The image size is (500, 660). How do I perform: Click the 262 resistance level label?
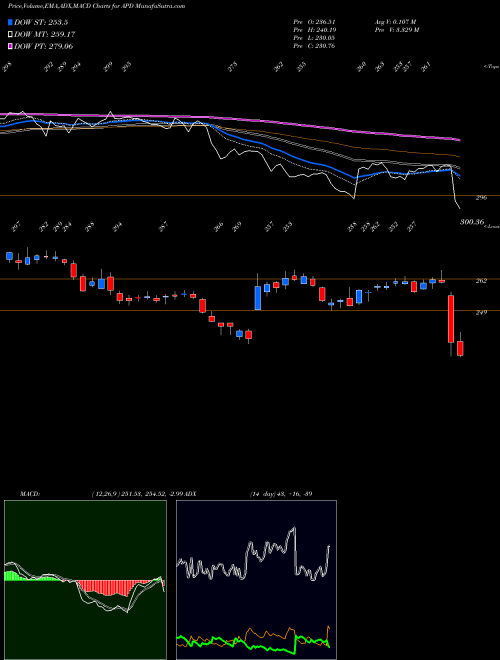point(481,281)
